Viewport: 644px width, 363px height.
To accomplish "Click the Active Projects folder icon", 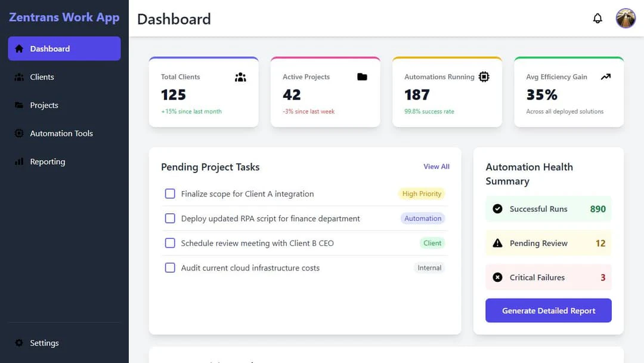I will 362,77.
